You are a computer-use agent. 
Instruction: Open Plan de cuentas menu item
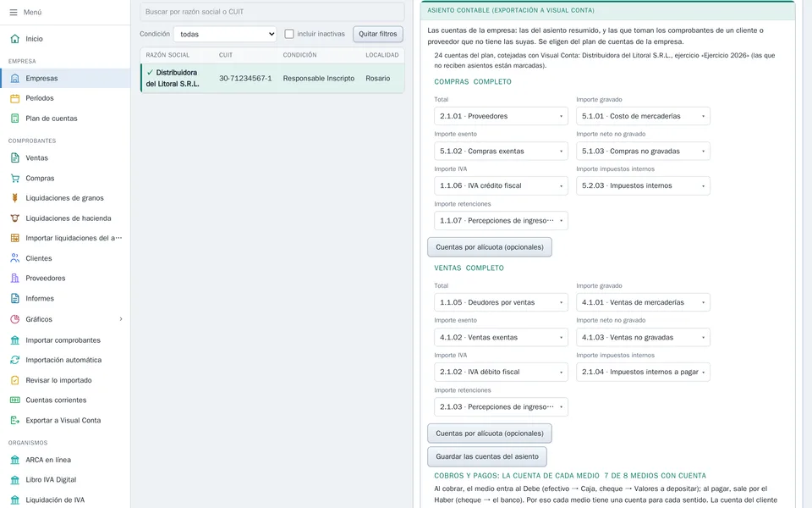coord(65,119)
